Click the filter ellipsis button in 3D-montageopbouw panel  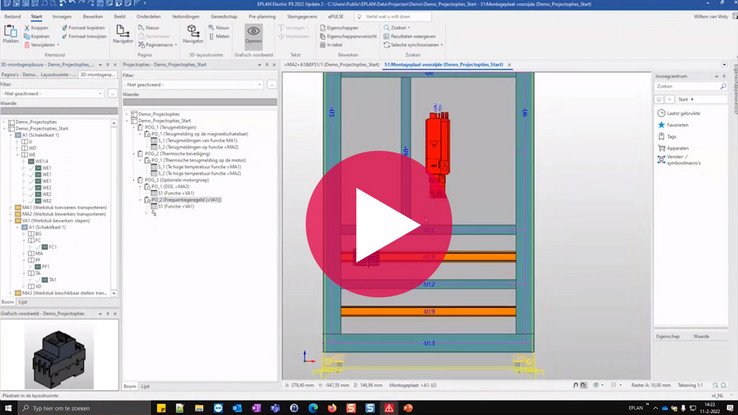[x=112, y=94]
